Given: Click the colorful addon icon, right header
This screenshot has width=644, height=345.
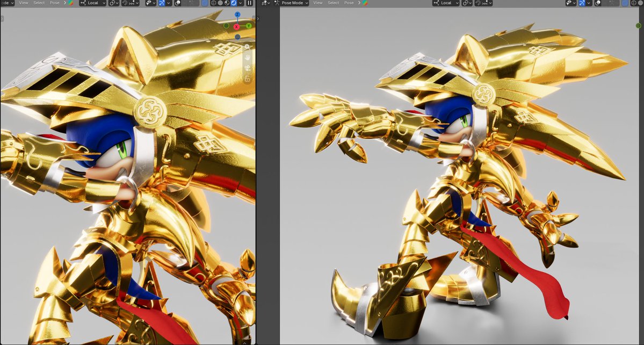Looking at the screenshot, I should 365,3.
